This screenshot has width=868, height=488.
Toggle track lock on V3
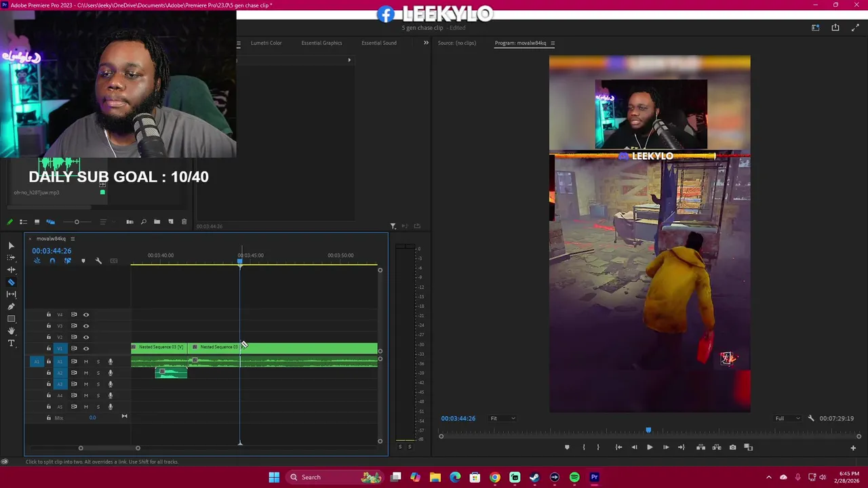(x=48, y=326)
